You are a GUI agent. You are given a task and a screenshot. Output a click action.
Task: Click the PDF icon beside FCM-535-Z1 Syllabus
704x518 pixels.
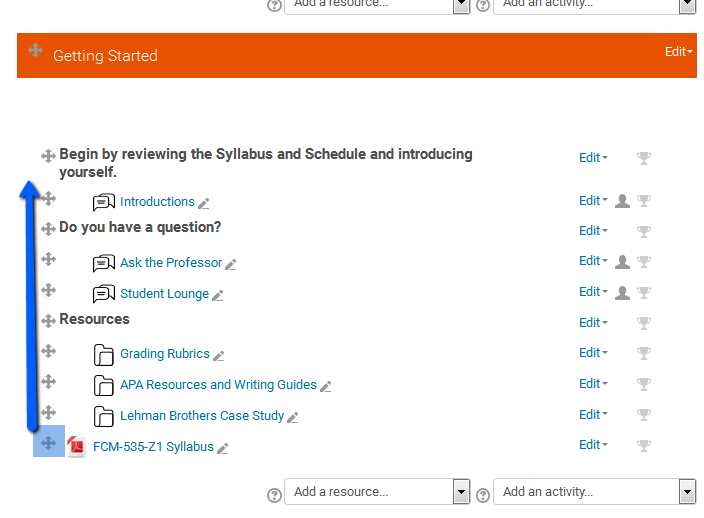point(77,447)
